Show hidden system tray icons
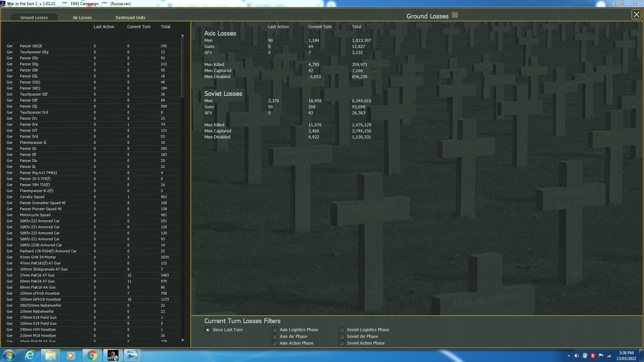Screen dimensions: 644x362 coord(569,356)
